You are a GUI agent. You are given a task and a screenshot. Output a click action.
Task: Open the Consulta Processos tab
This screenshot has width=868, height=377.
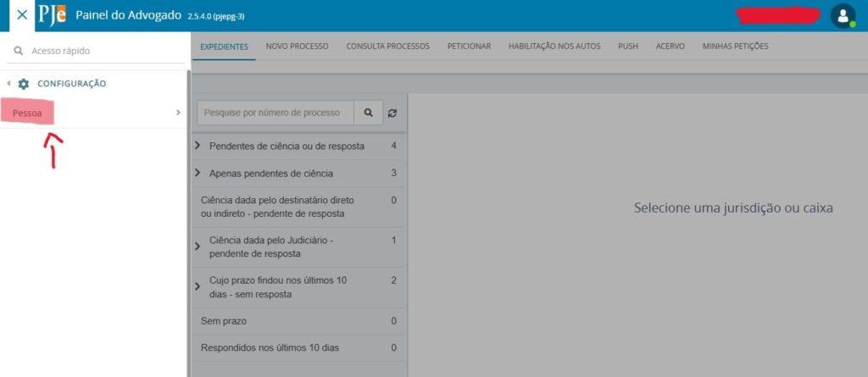click(x=388, y=47)
